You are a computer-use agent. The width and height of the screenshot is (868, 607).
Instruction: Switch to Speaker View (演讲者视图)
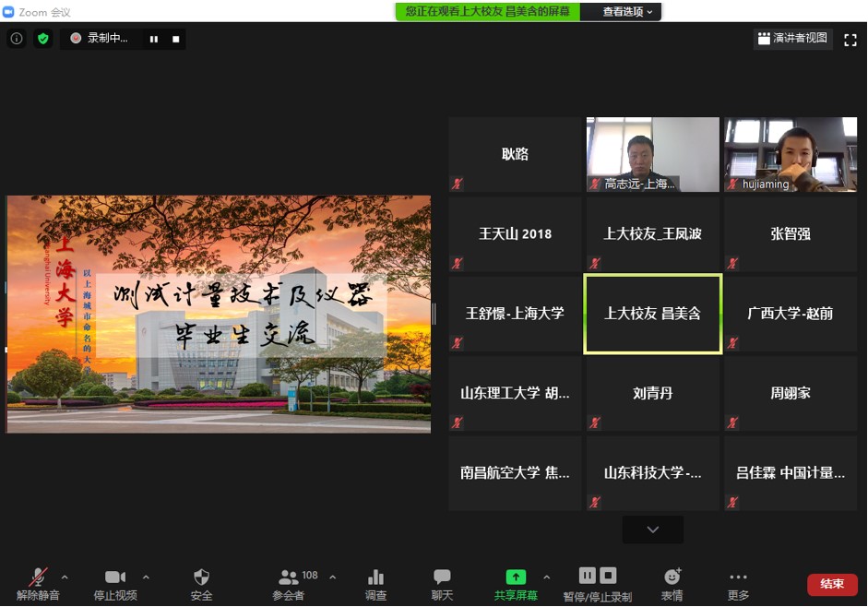pyautogui.click(x=792, y=39)
